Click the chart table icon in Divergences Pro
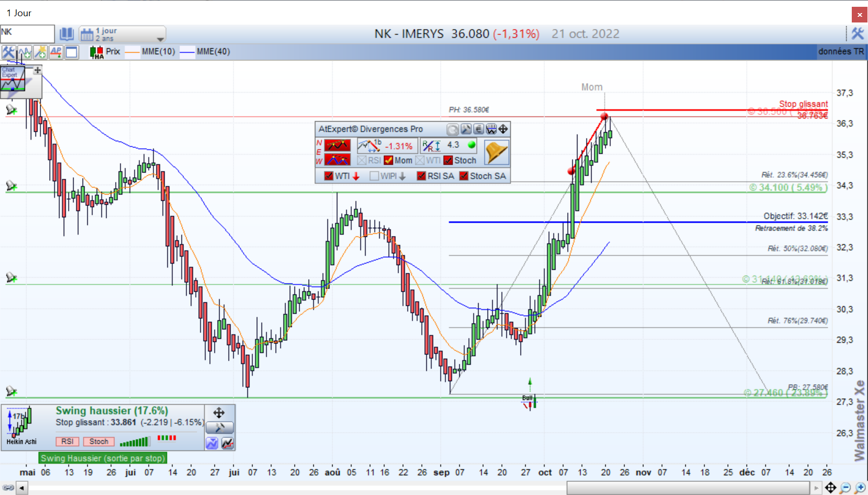868x495 pixels. point(491,129)
